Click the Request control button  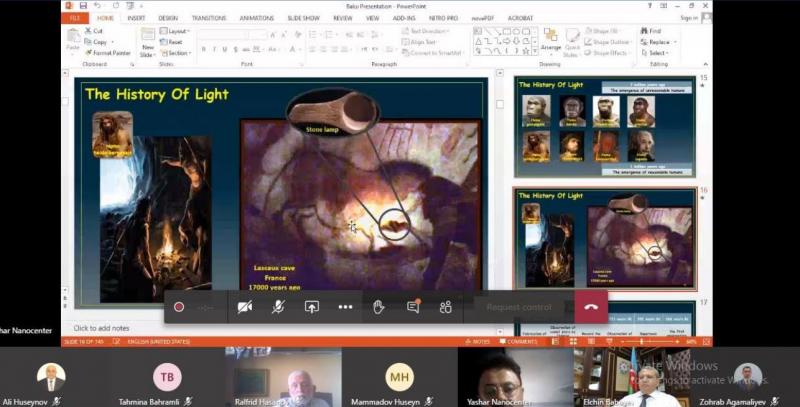[x=518, y=307]
